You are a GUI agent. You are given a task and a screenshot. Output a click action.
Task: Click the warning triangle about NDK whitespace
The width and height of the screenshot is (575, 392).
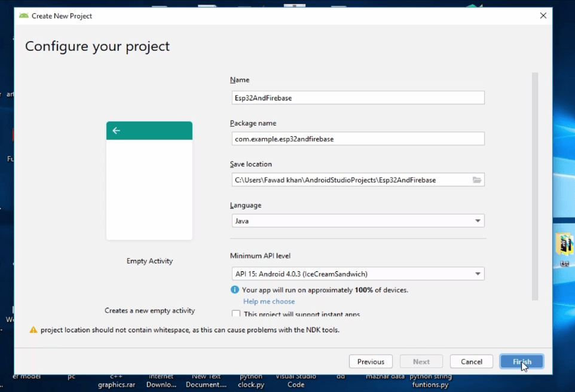click(33, 329)
